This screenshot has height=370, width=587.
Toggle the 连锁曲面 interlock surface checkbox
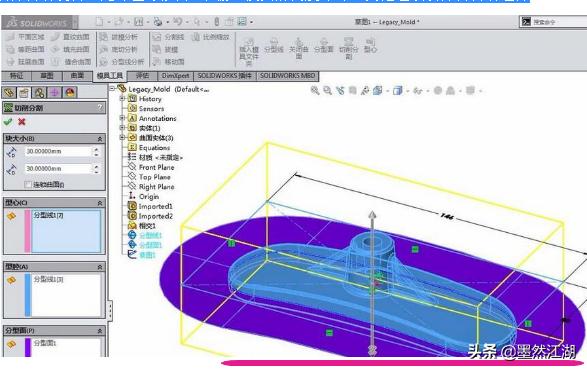pos(28,184)
